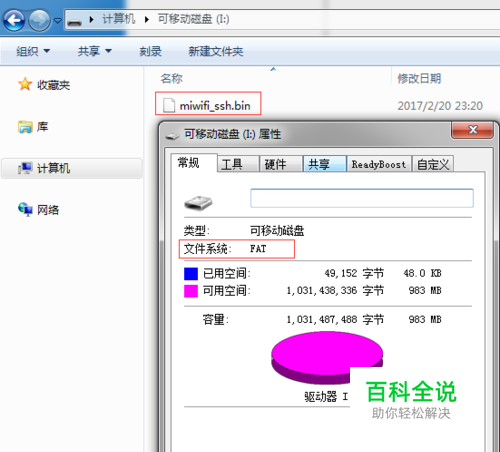Switch to the ReadyBoost tab

click(x=379, y=164)
